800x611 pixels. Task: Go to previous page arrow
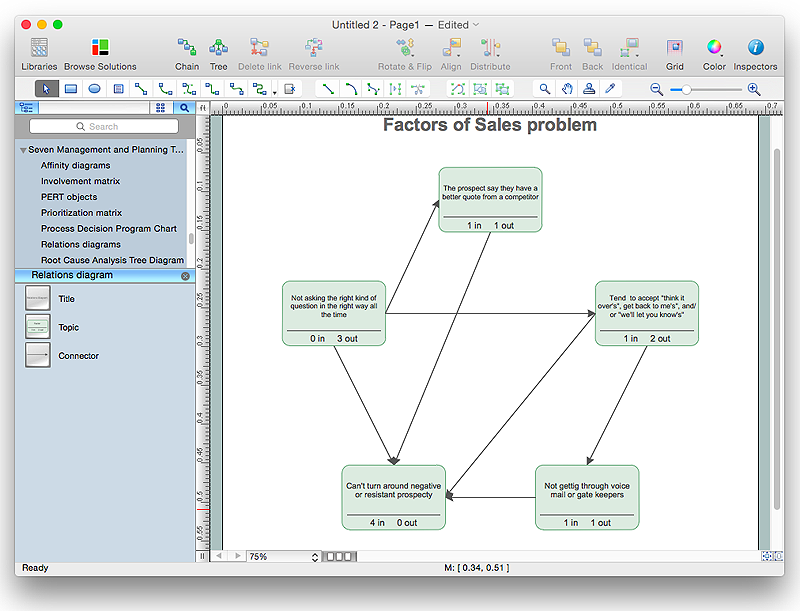219,556
